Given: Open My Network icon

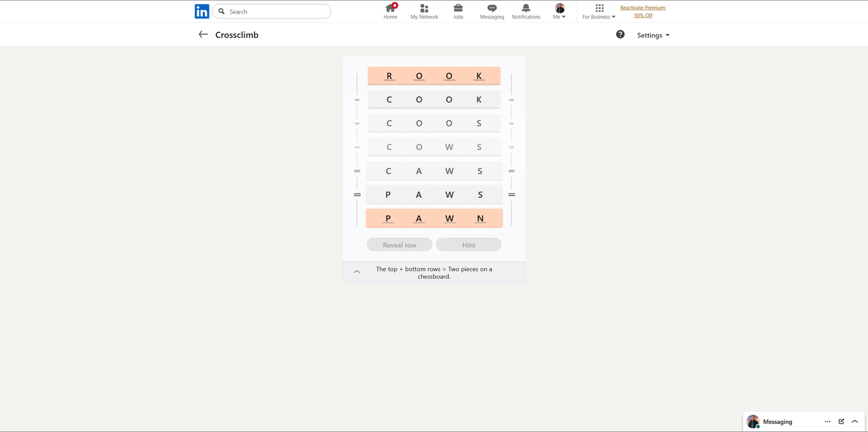Looking at the screenshot, I should click(x=424, y=9).
